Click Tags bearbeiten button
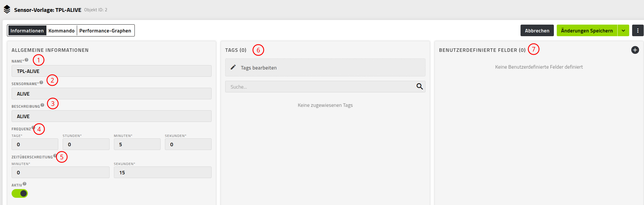Screen dimensions: 644x205 tap(325, 67)
